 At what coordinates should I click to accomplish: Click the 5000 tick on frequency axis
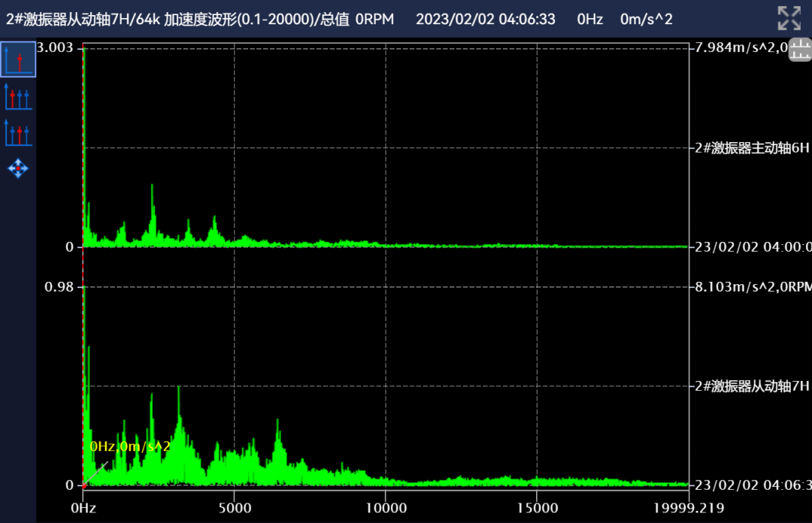(x=234, y=508)
